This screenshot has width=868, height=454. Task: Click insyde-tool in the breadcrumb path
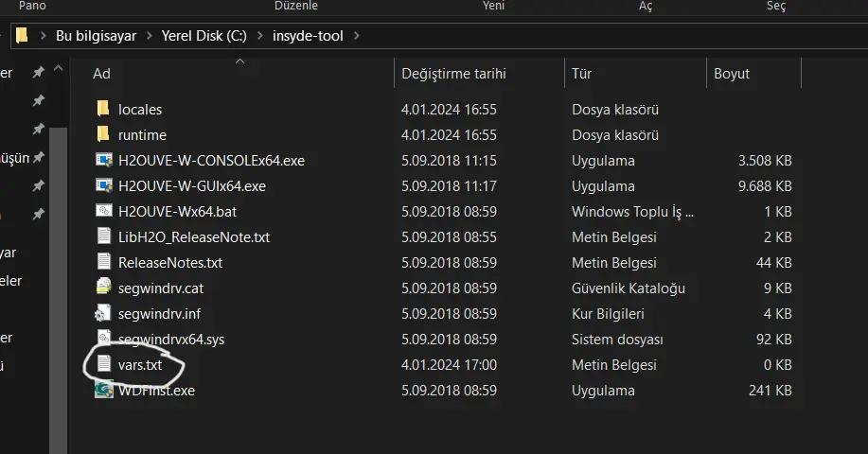[308, 36]
